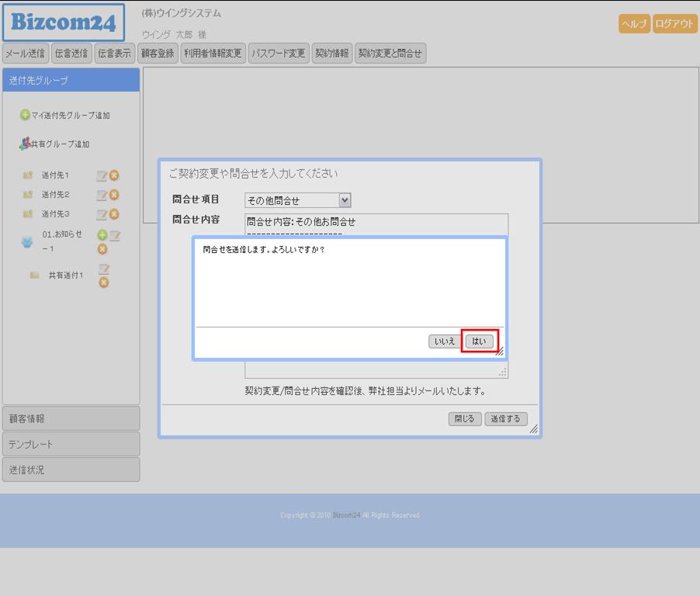Image resolution: width=700 pixels, height=596 pixels.
Task: Open the メール送信 menu tab
Action: 25,54
